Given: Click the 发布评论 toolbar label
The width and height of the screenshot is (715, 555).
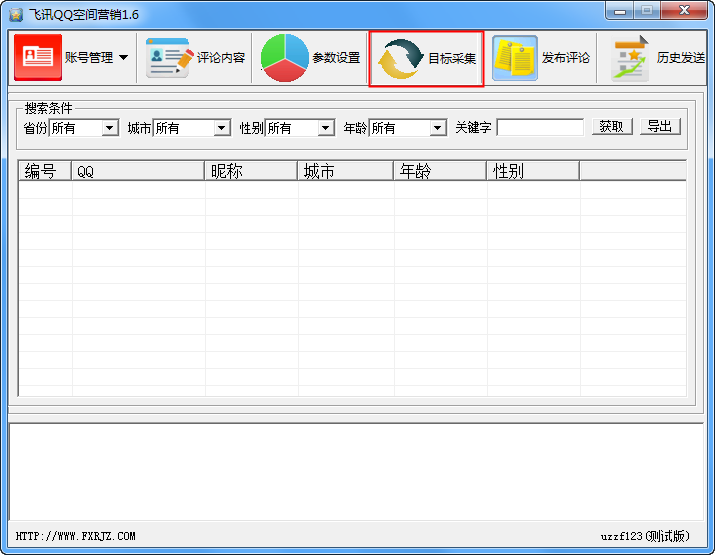Looking at the screenshot, I should coord(565,57).
